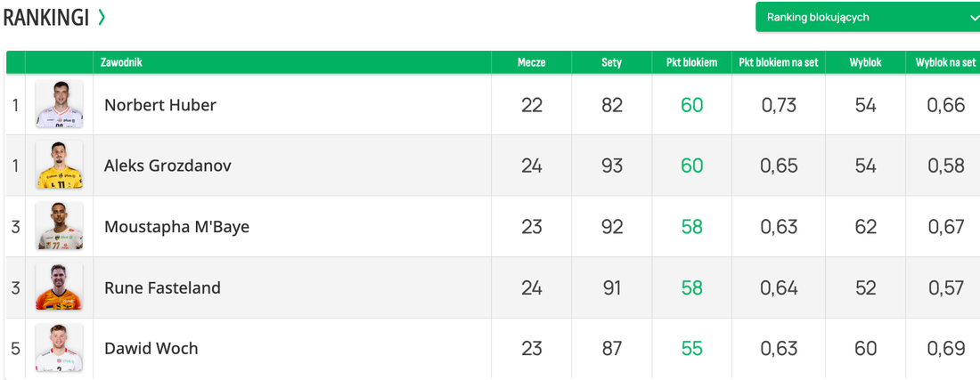Sort table by Mecze column
The width and height of the screenshot is (980, 380).
tap(532, 62)
